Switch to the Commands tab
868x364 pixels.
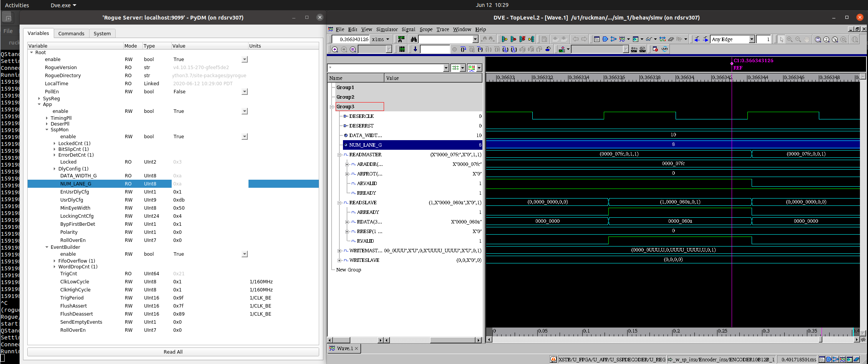click(x=71, y=34)
